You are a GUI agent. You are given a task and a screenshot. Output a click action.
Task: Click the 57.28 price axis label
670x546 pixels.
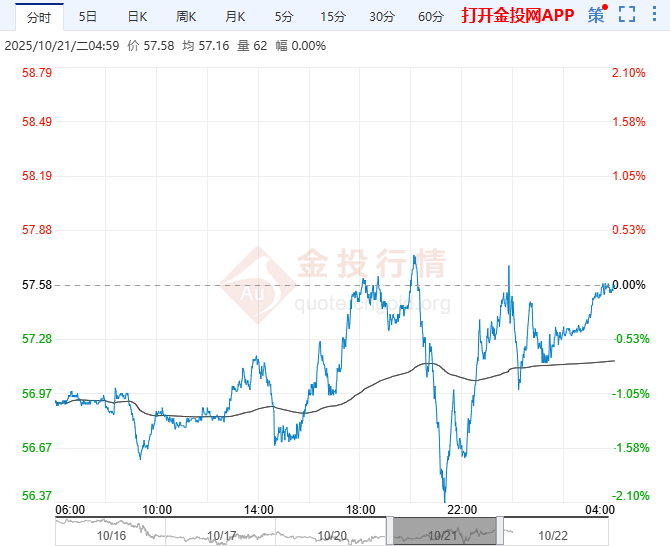point(37,339)
